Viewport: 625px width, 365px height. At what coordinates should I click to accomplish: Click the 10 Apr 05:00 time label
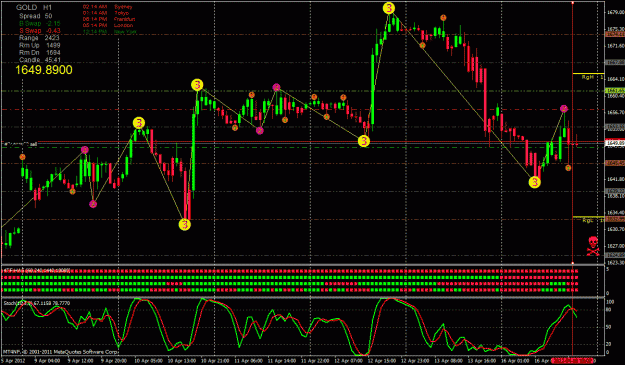[x=148, y=361]
